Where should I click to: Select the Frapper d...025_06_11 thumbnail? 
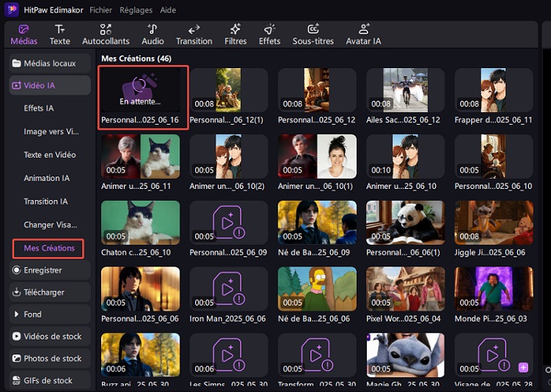tap(493, 90)
